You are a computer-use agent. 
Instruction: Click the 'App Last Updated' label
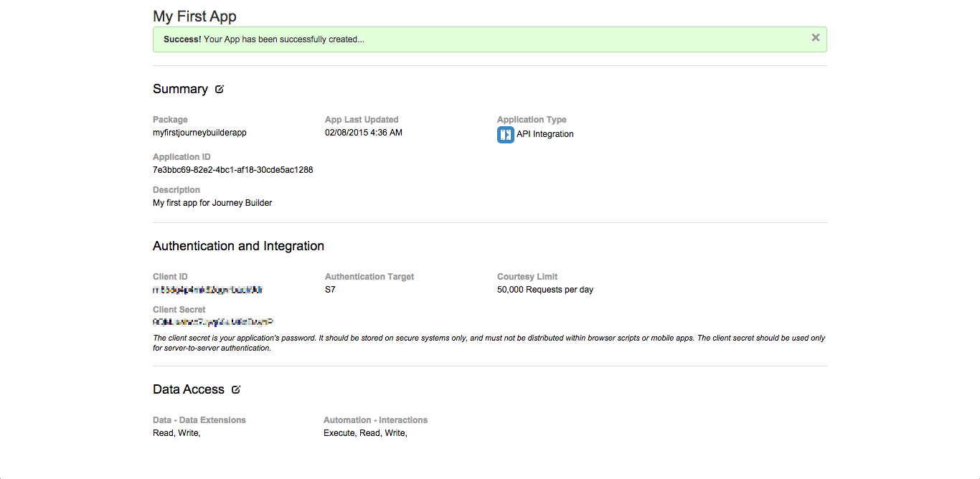(362, 120)
